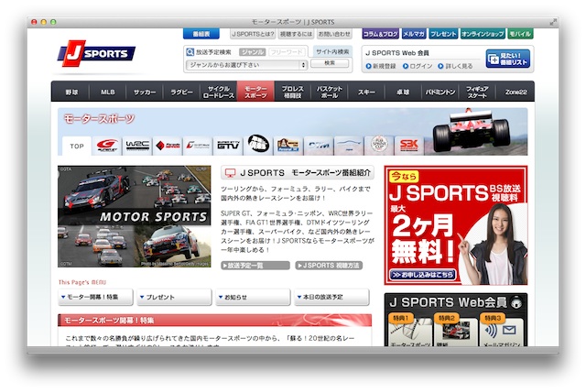The image size is (586, 392).
Task: Jump to 本日の放送予定 section
Action: pyautogui.click(x=331, y=297)
